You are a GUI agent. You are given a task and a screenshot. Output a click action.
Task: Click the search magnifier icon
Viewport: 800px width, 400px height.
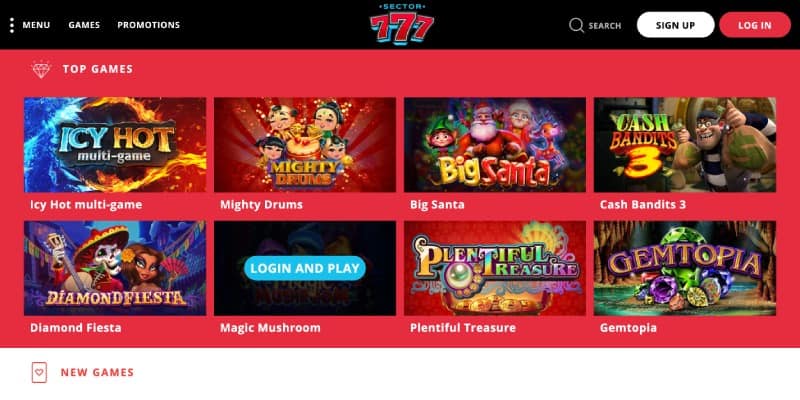pos(577,25)
